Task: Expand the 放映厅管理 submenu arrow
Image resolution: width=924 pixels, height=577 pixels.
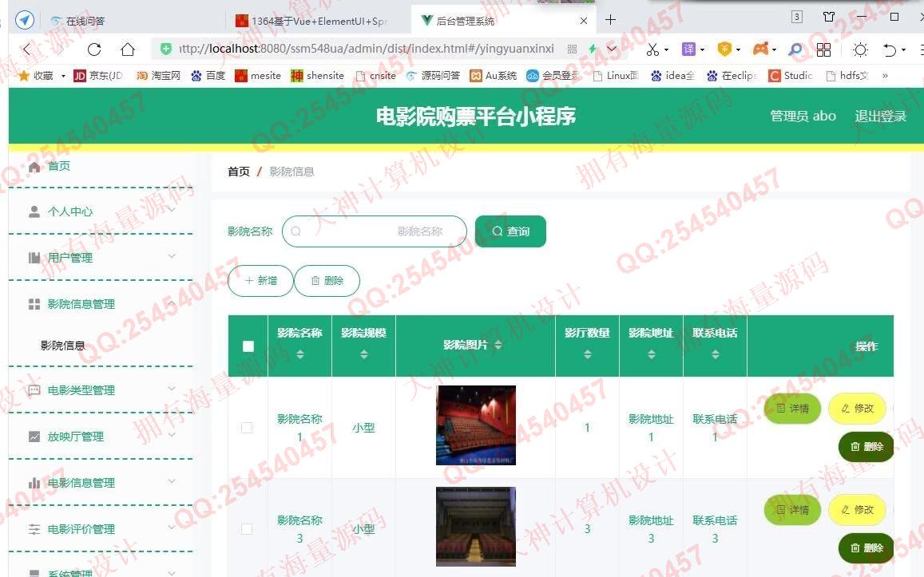Action: [172, 435]
